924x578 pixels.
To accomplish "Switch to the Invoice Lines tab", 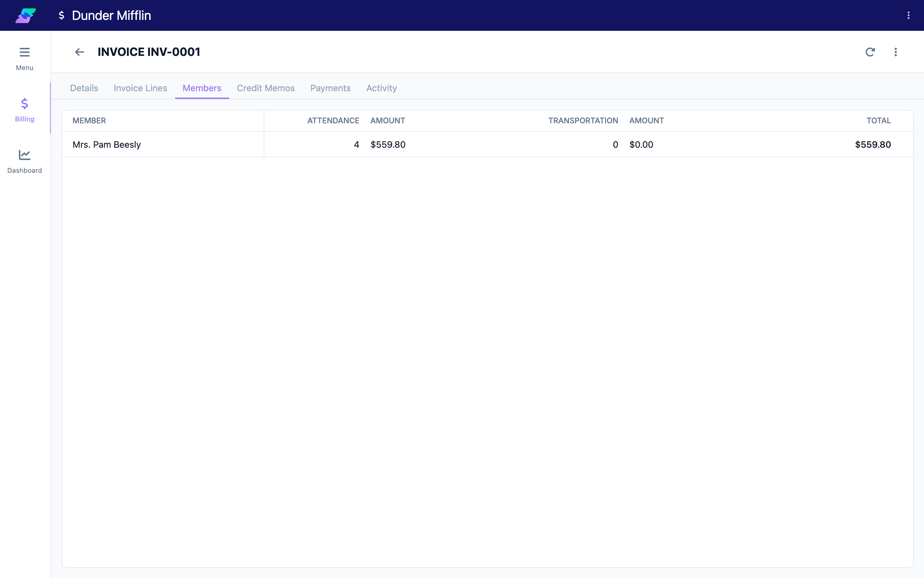I will click(x=141, y=88).
